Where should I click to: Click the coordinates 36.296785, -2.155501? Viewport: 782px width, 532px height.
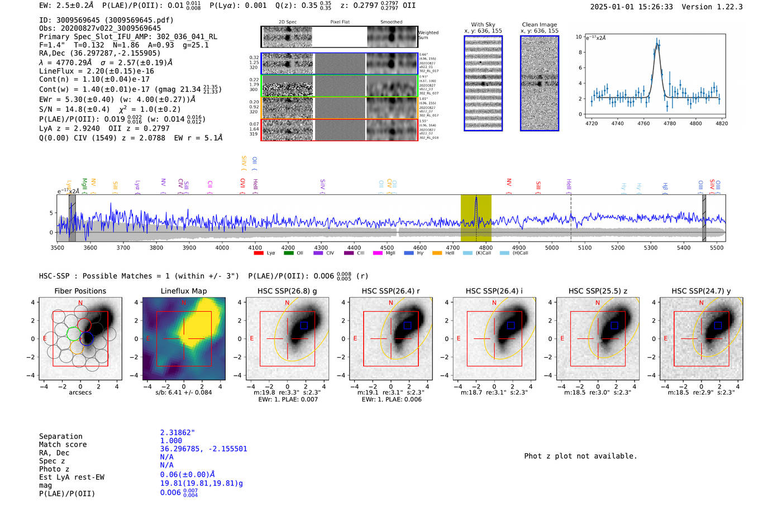point(204,449)
